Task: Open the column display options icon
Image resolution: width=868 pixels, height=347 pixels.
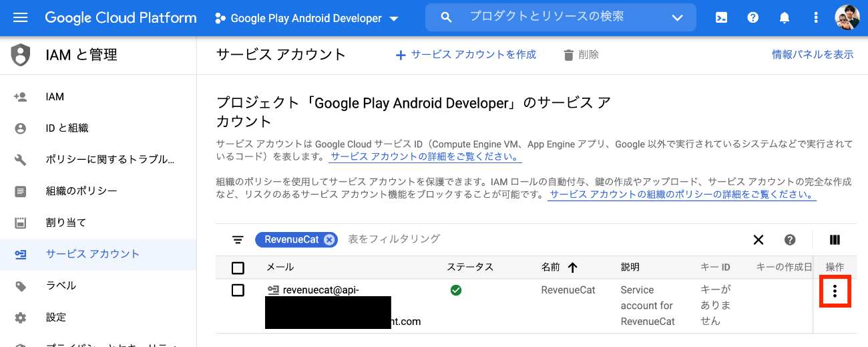Action: 835,240
